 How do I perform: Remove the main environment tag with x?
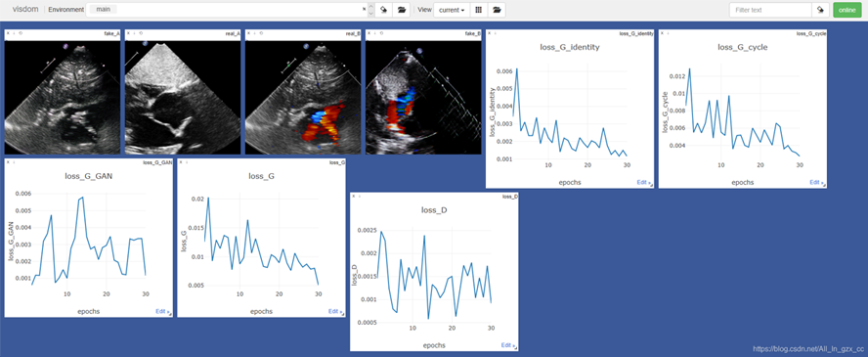point(364,10)
